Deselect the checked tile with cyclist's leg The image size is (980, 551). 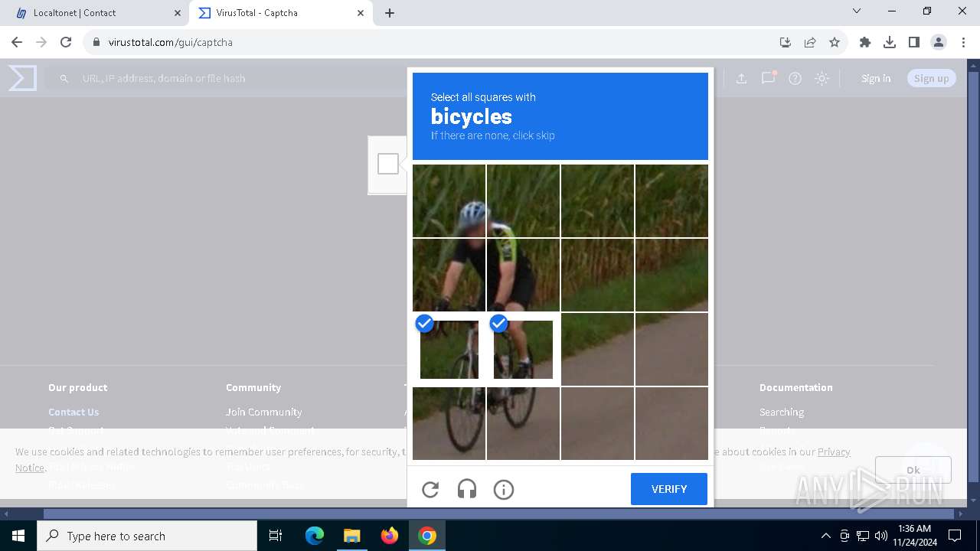pos(523,349)
